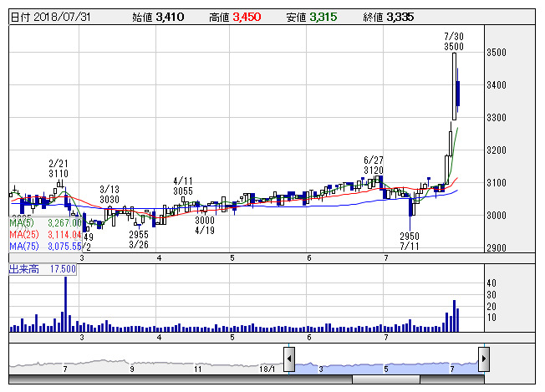This screenshot has height=392, width=545.
Task: Click the 2950 7/11 low marker
Action: click(409, 242)
